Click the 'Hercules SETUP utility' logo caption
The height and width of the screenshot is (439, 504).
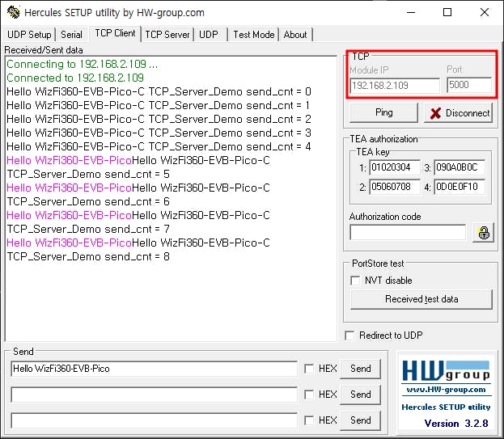[x=446, y=407]
